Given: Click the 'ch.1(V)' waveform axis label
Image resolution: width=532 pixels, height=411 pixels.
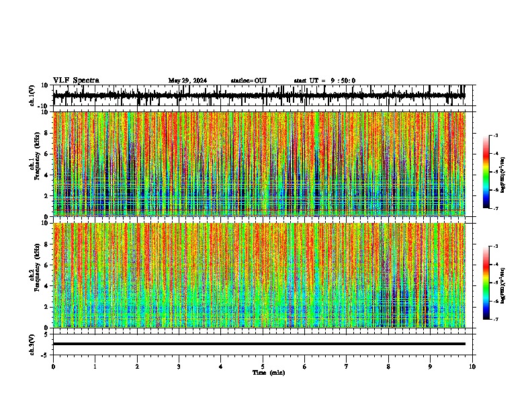Looking at the screenshot, I should click(x=32, y=95).
